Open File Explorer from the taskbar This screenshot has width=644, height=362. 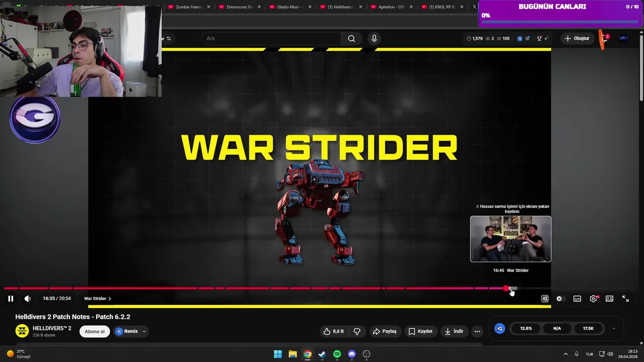[x=293, y=354]
